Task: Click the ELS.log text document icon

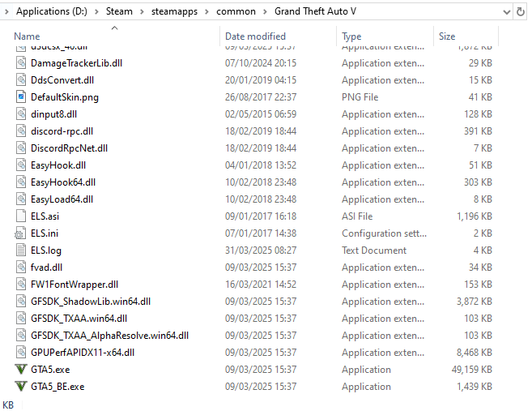Action: tap(21, 250)
